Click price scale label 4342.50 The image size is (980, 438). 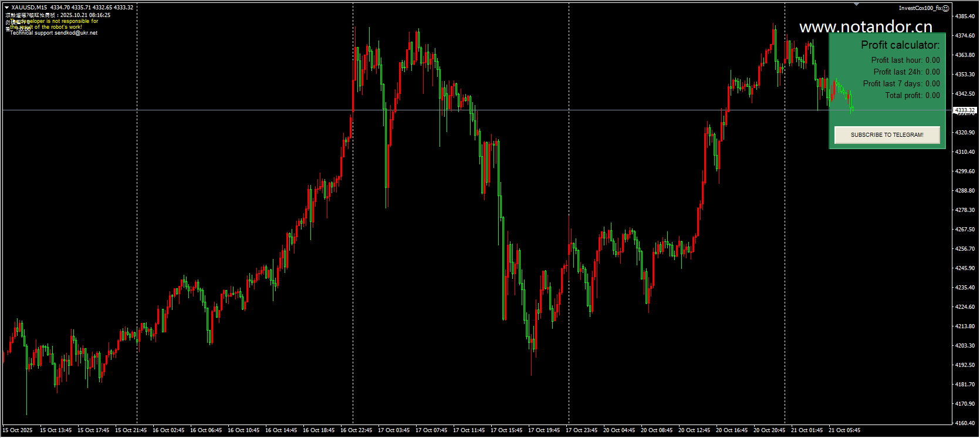(x=965, y=94)
